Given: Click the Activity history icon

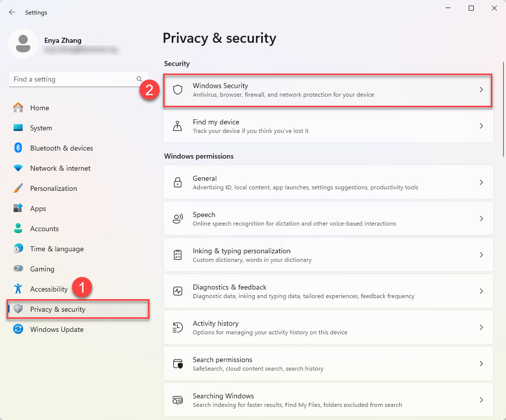Looking at the screenshot, I should (x=177, y=327).
